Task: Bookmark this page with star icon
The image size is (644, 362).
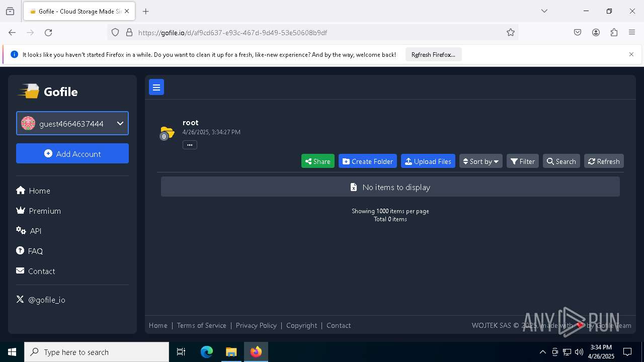Action: (x=511, y=33)
